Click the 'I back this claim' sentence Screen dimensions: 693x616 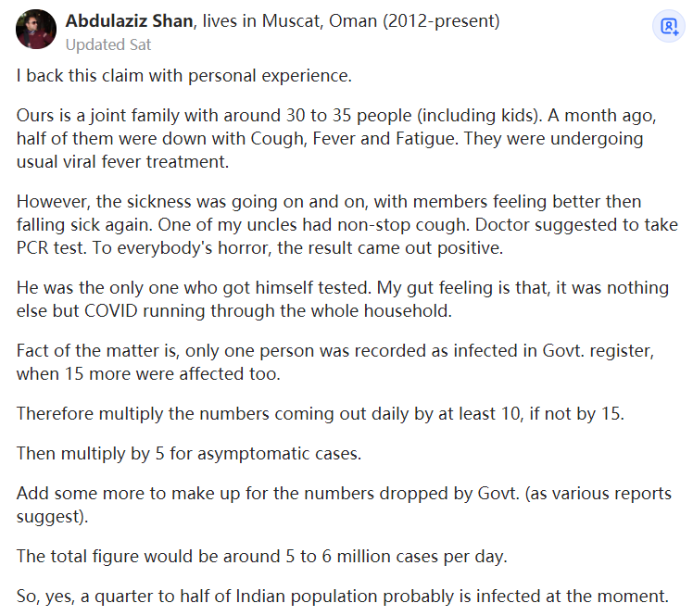[x=183, y=76]
